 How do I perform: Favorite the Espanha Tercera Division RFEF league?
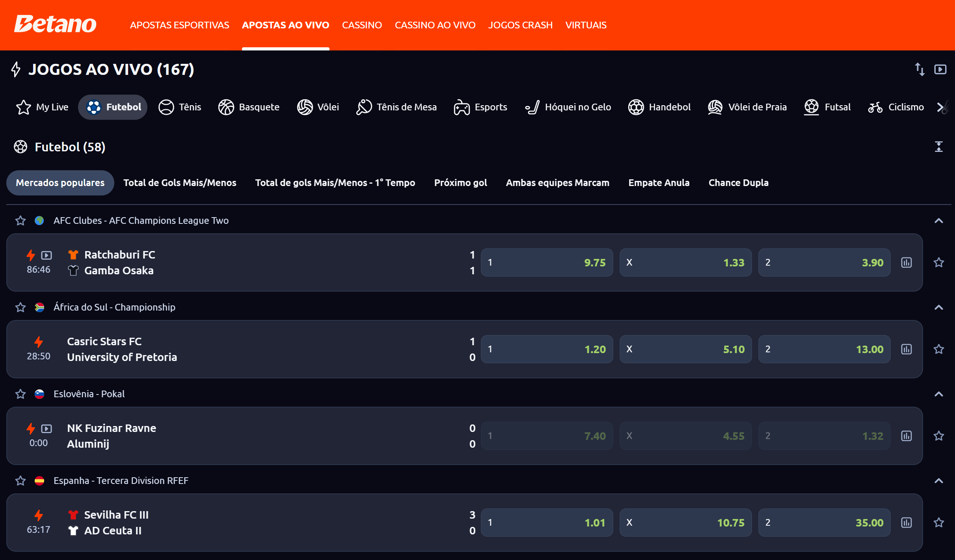(20, 481)
